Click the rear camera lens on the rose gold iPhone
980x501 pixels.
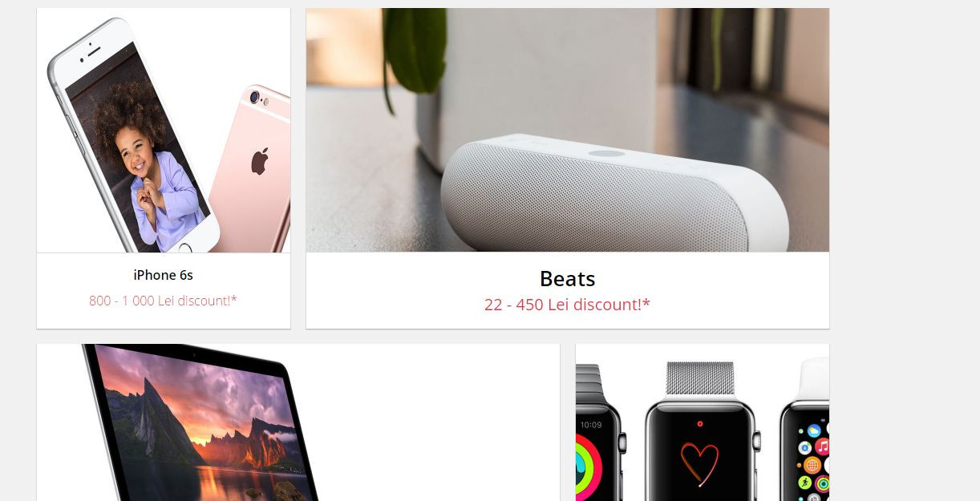255,98
